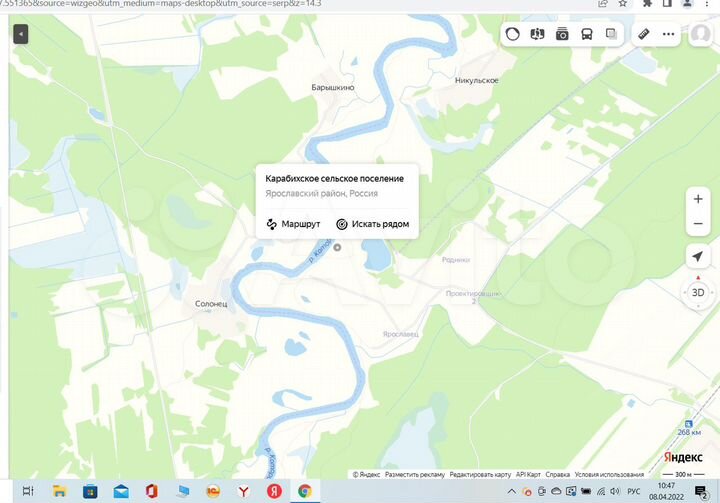Zoom out the map with the minus button
Image resolution: width=720 pixels, height=503 pixels.
[x=698, y=224]
